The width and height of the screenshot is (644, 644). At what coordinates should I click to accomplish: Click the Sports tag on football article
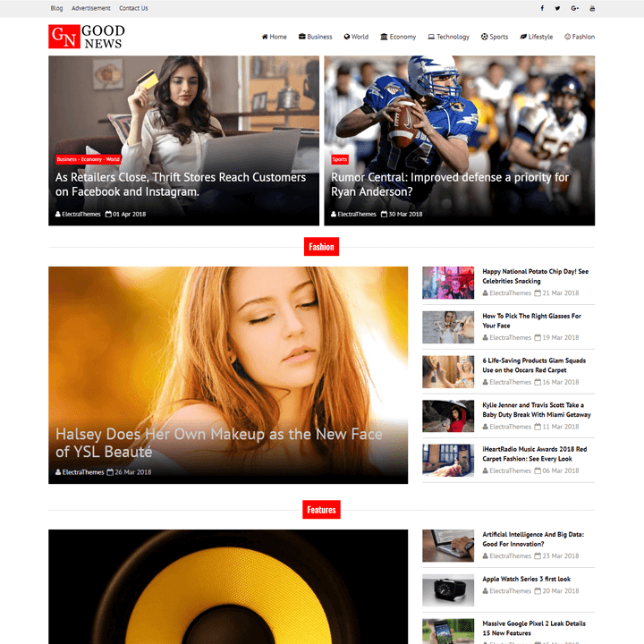pos(340,159)
